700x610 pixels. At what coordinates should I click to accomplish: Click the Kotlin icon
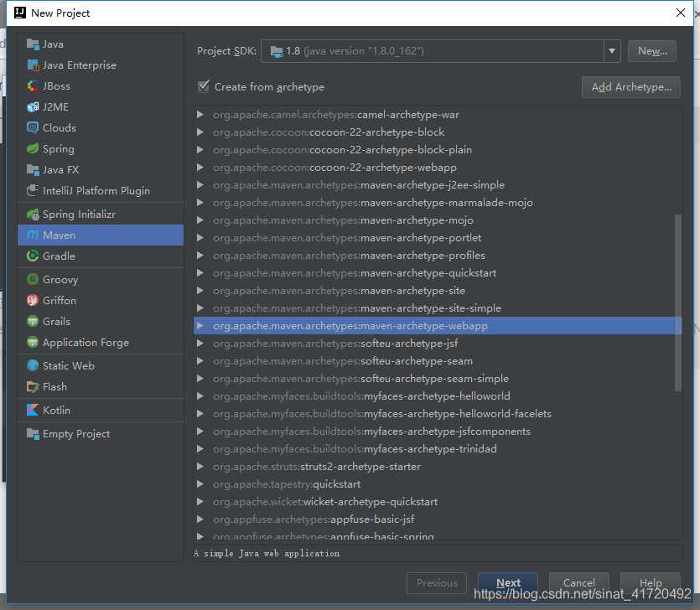tap(33, 410)
